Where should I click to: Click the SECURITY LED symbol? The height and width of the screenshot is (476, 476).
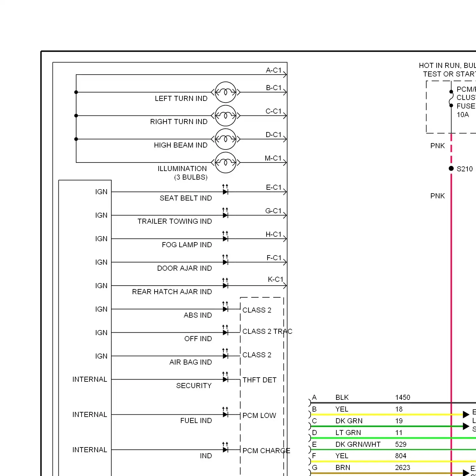tap(225, 378)
